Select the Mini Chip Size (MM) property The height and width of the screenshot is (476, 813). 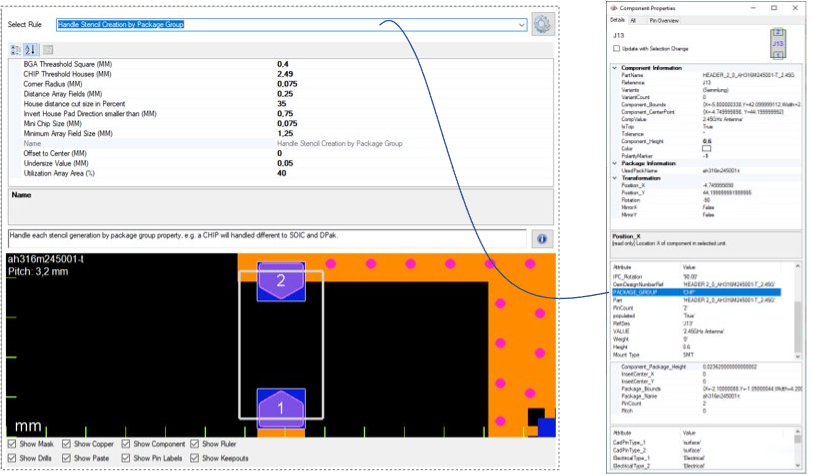[x=281, y=123]
